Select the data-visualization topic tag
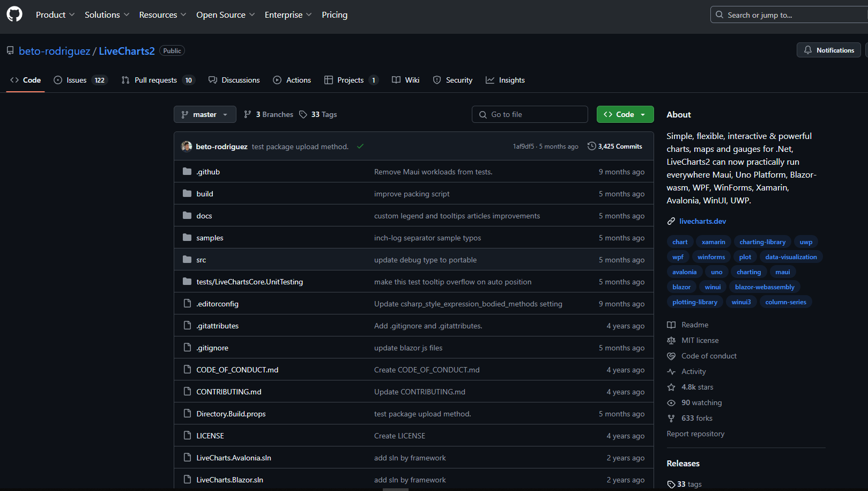868x491 pixels. pos(791,257)
